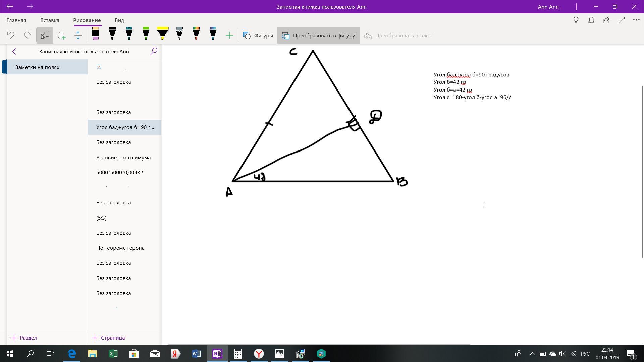Choose the green marker pen

coord(146,34)
